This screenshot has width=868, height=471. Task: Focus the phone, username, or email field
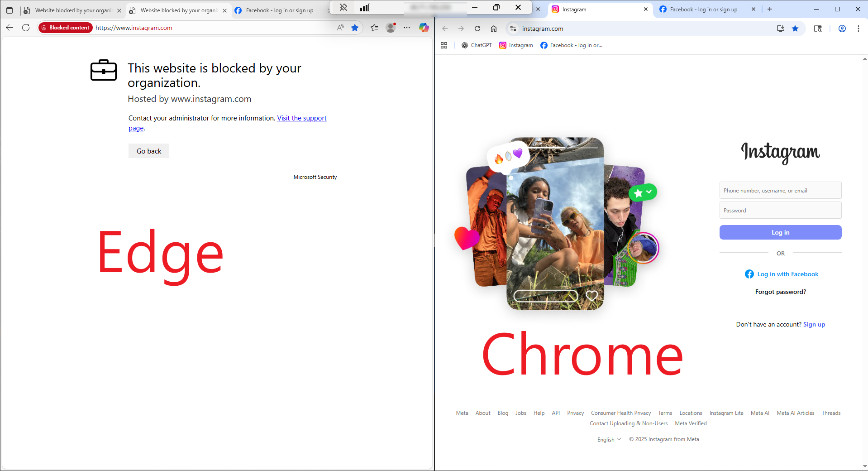[x=780, y=190]
